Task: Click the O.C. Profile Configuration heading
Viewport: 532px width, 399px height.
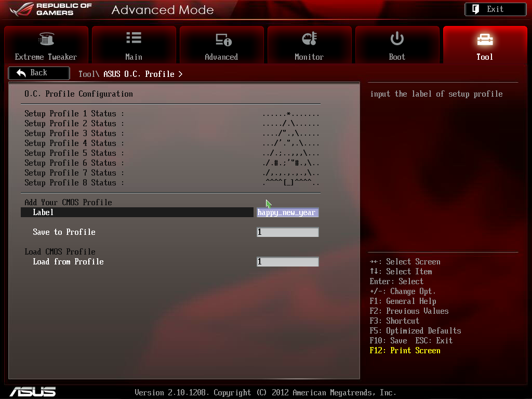Action: point(79,94)
